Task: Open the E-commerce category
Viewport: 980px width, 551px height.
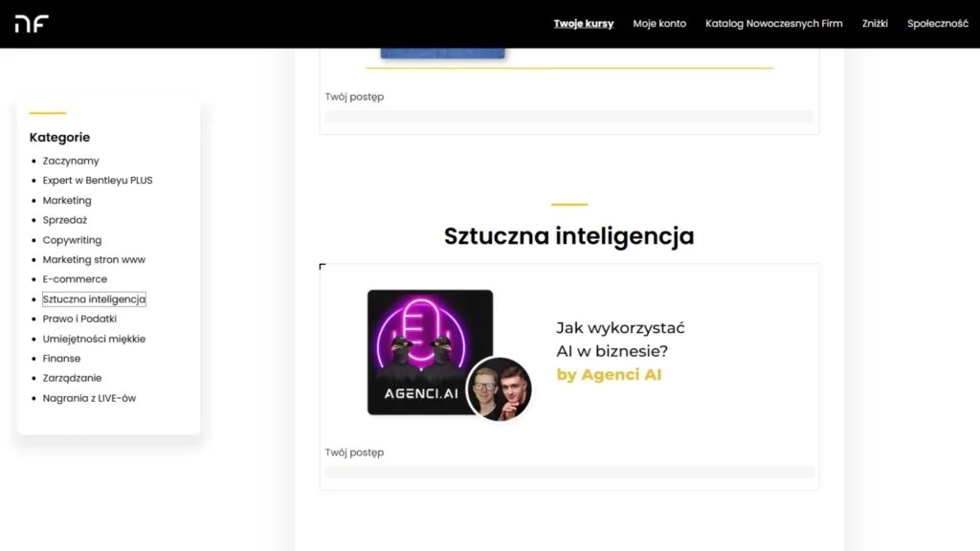Action: point(75,279)
